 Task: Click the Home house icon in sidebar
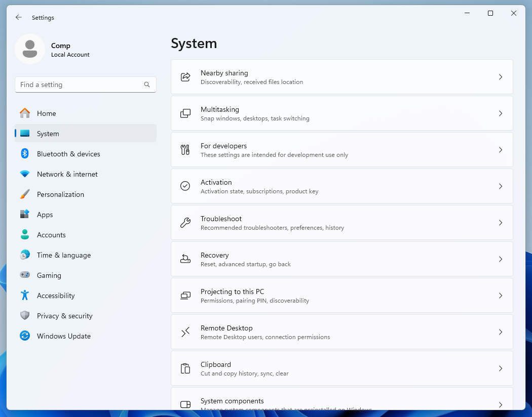tap(25, 113)
